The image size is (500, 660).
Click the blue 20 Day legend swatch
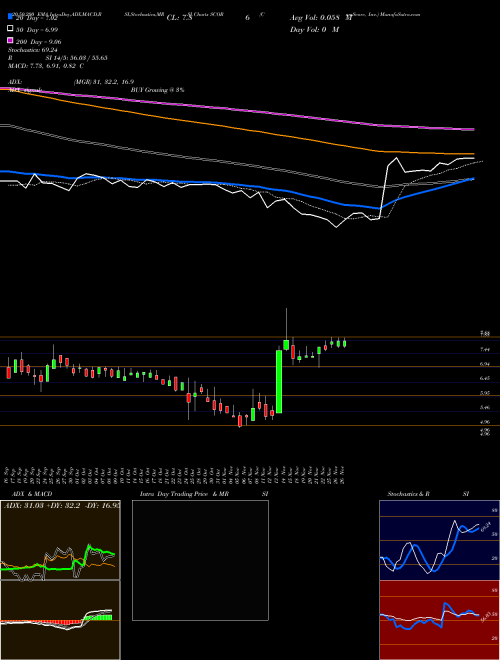pos(11,17)
